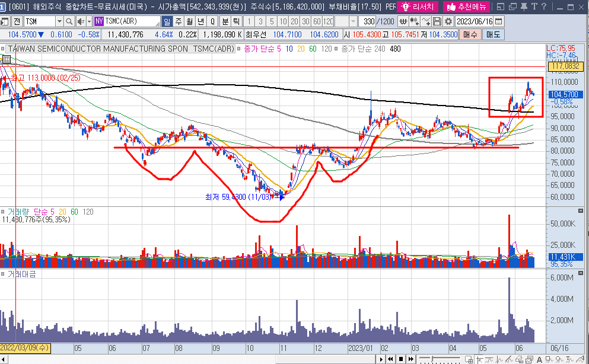Select the 10 interval button
Screen dimensions: 589x364
click(284, 21)
